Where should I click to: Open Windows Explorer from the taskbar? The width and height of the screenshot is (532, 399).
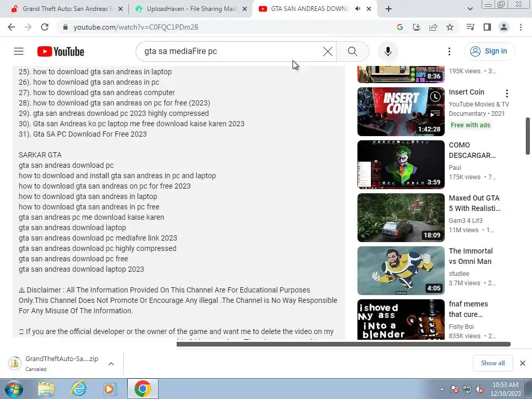point(46,389)
